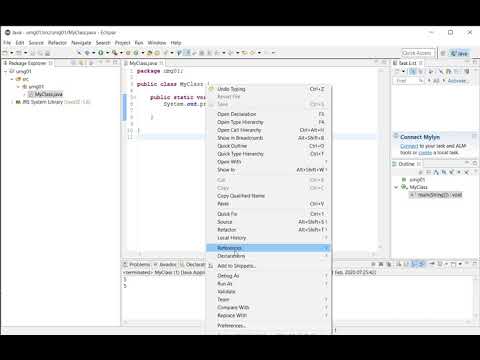Click Preferences... in context menu
Screen dimensions: 480x360
click(269, 326)
